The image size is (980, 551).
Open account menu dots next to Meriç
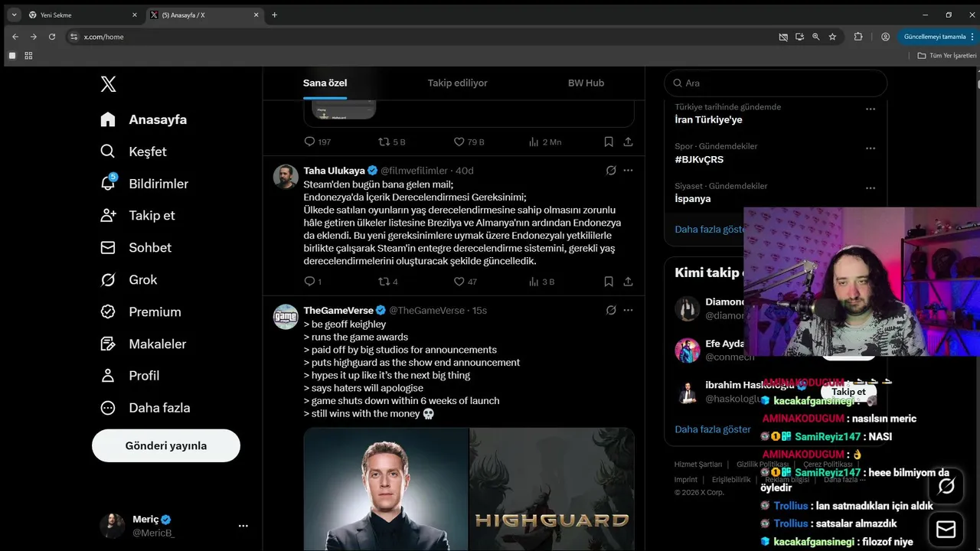[243, 526]
